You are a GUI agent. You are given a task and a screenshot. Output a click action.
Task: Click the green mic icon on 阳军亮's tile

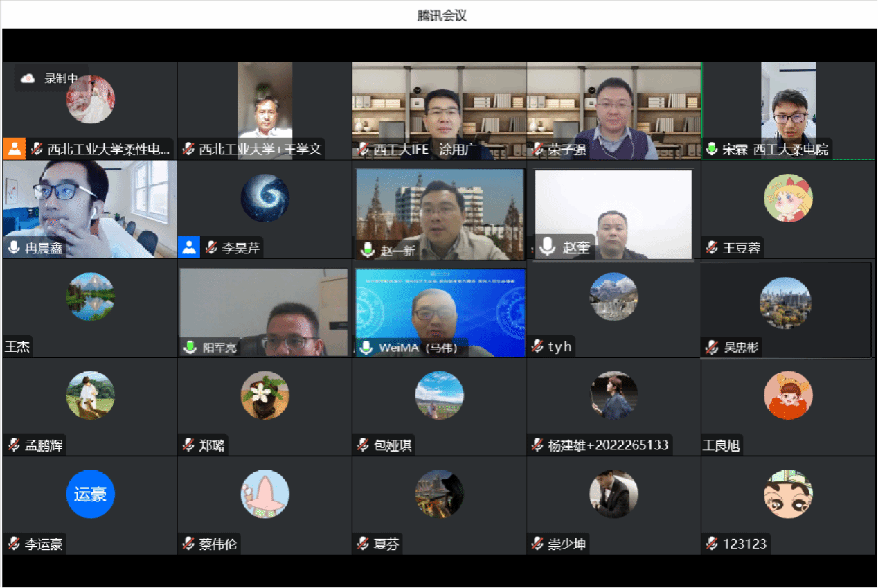point(190,347)
